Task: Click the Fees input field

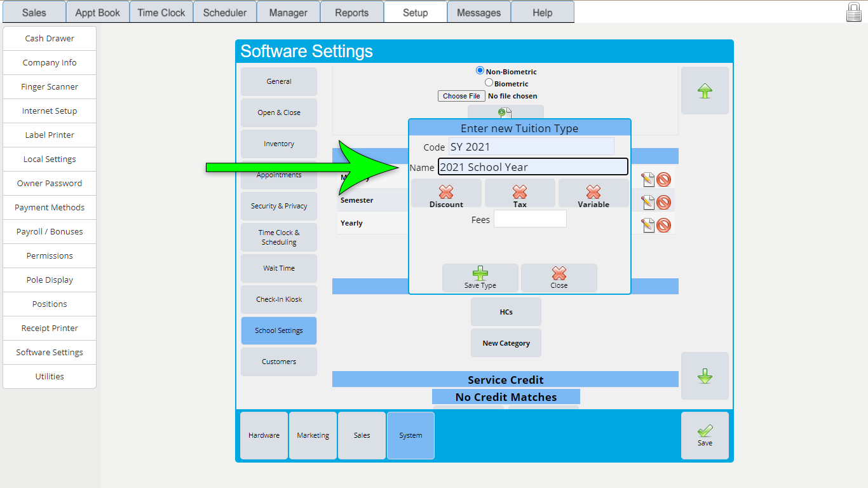Action: click(530, 219)
